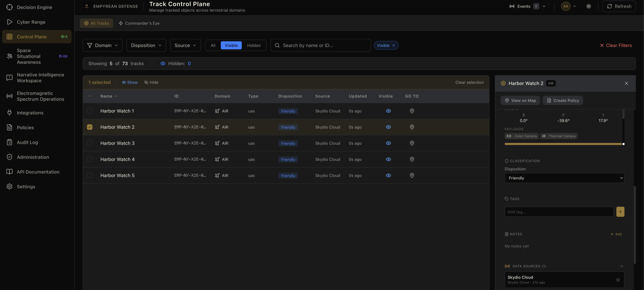
Task: Click the Refresh button
Action: click(x=619, y=6)
